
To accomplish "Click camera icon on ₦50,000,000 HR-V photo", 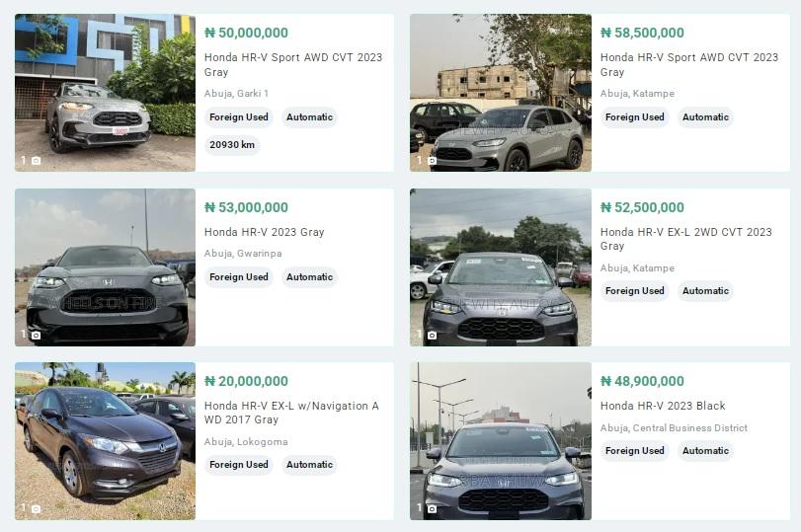I will pyautogui.click(x=36, y=161).
